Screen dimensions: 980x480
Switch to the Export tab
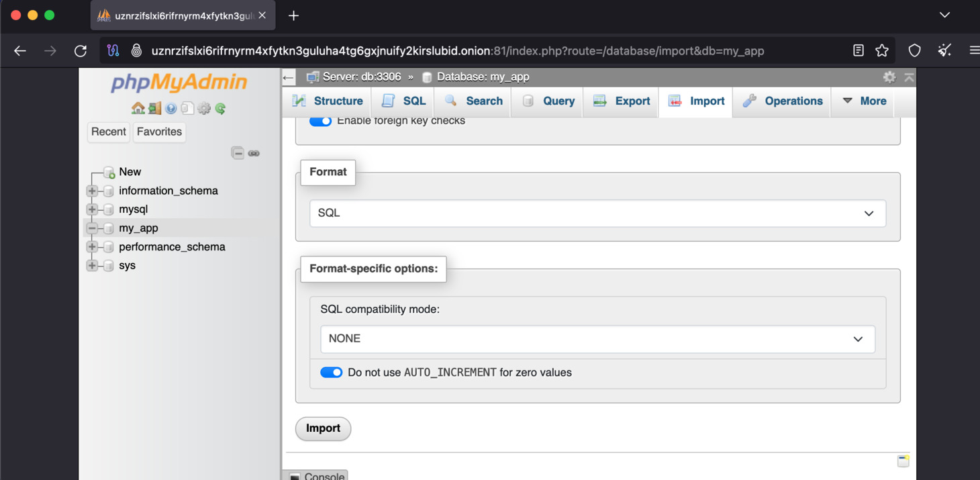point(621,101)
